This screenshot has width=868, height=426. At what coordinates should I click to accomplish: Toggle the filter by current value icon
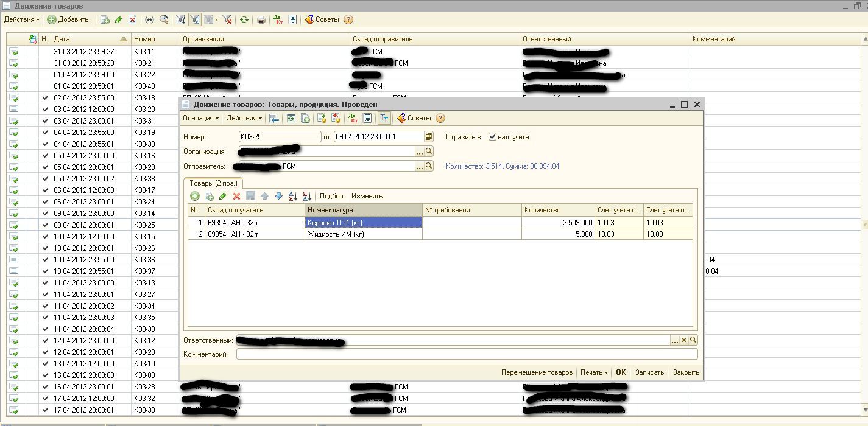click(x=195, y=19)
